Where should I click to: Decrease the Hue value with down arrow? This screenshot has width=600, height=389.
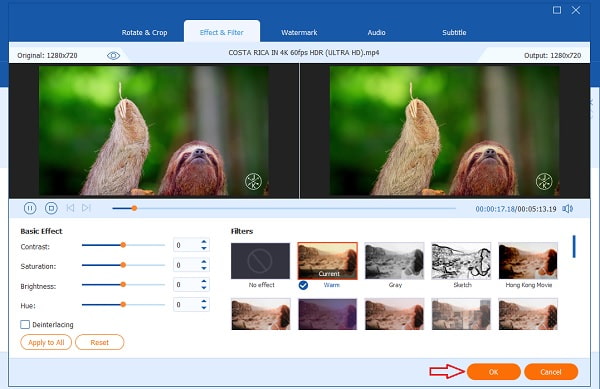point(204,308)
